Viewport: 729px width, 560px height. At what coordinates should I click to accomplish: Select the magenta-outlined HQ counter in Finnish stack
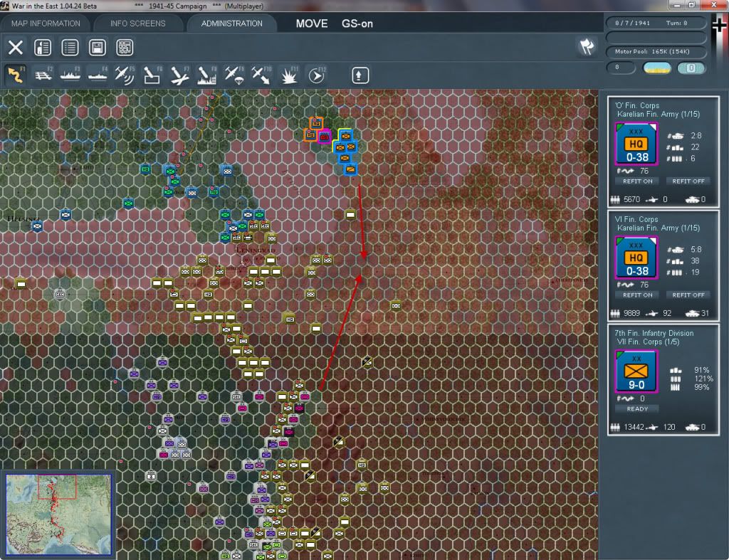[324, 137]
